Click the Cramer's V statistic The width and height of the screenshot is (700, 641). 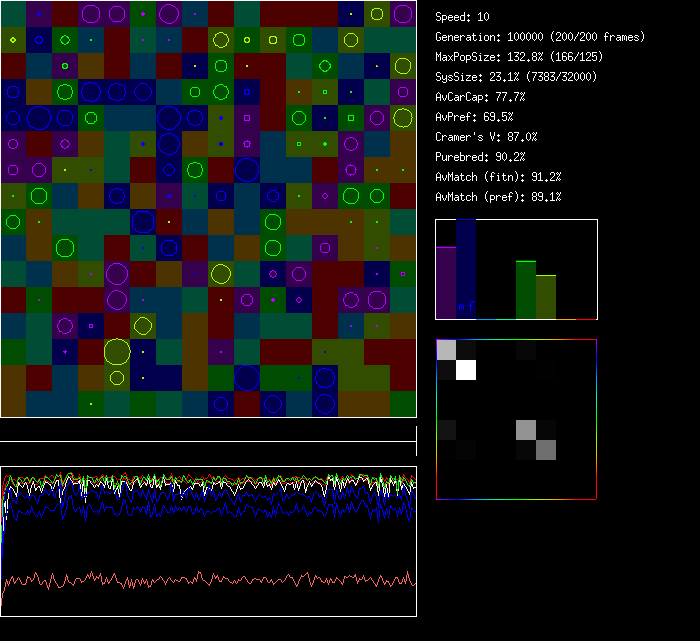pos(486,137)
